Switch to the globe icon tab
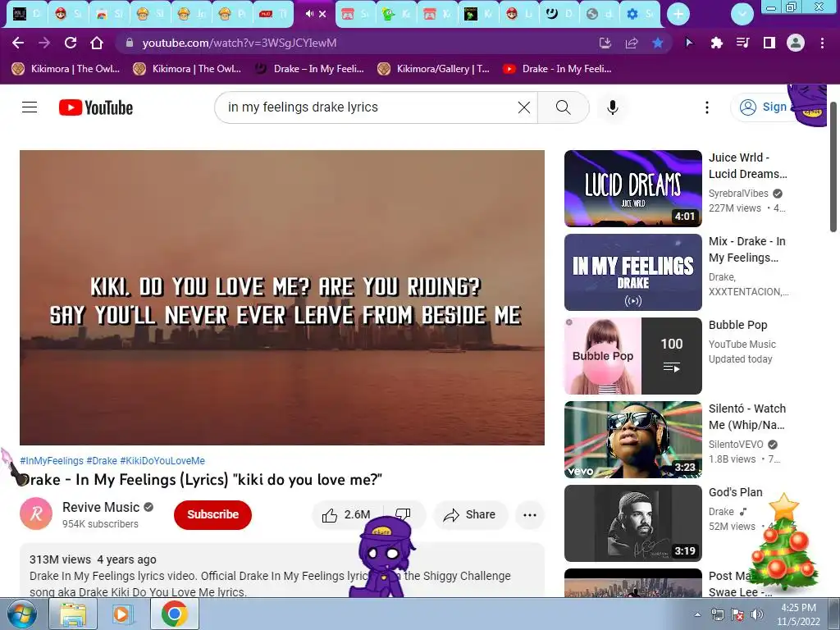The height and width of the screenshot is (630, 840). point(599,14)
